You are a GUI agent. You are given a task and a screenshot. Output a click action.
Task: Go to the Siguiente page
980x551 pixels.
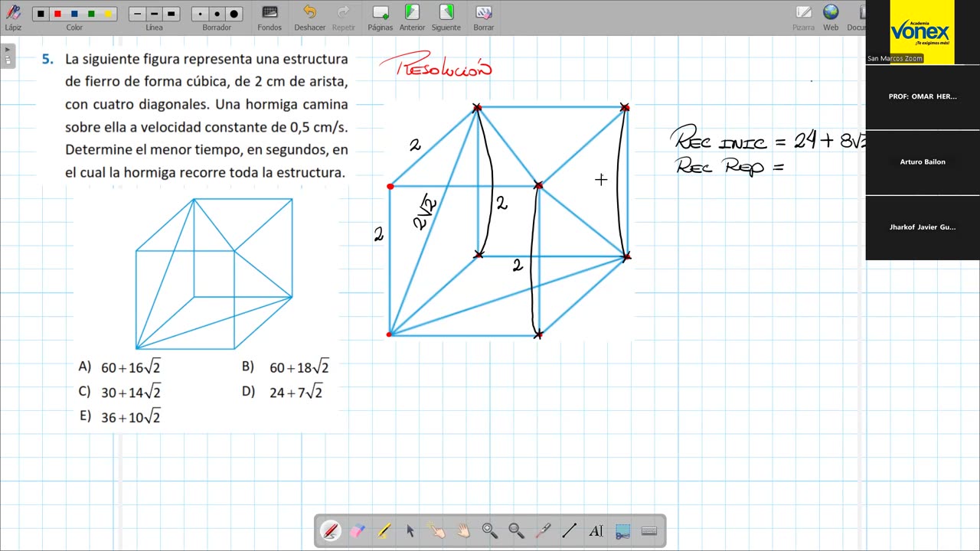click(446, 17)
